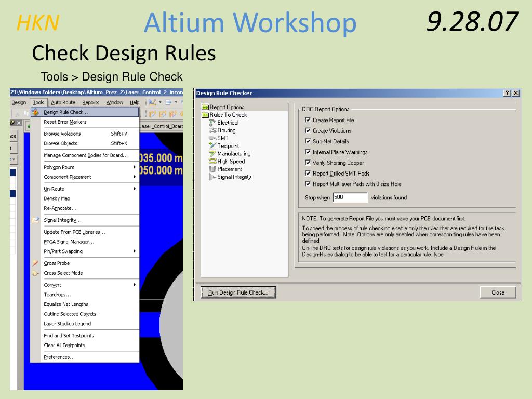This screenshot has width=532, height=399.
Task: Click the Cross Probe icon in Tools menu
Action: pos(36,263)
